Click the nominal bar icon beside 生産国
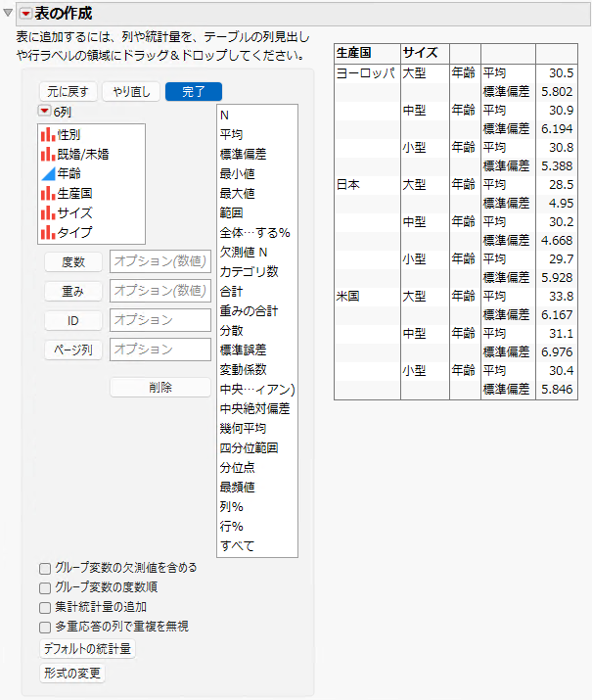 click(48, 193)
